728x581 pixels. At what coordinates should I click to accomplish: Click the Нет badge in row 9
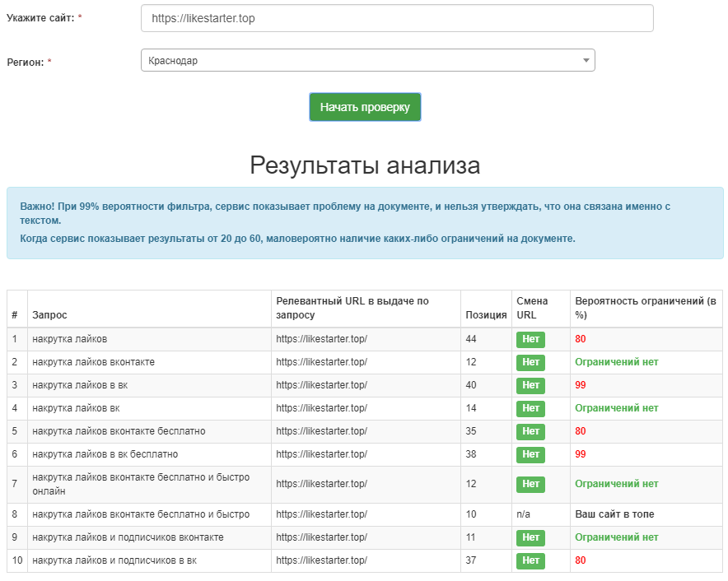(x=530, y=537)
